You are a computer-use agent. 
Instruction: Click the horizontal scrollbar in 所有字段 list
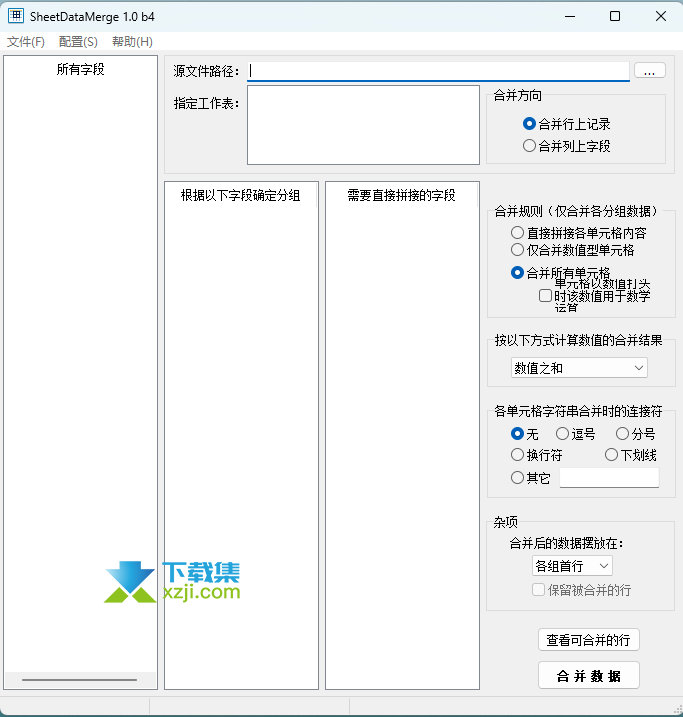pos(80,680)
